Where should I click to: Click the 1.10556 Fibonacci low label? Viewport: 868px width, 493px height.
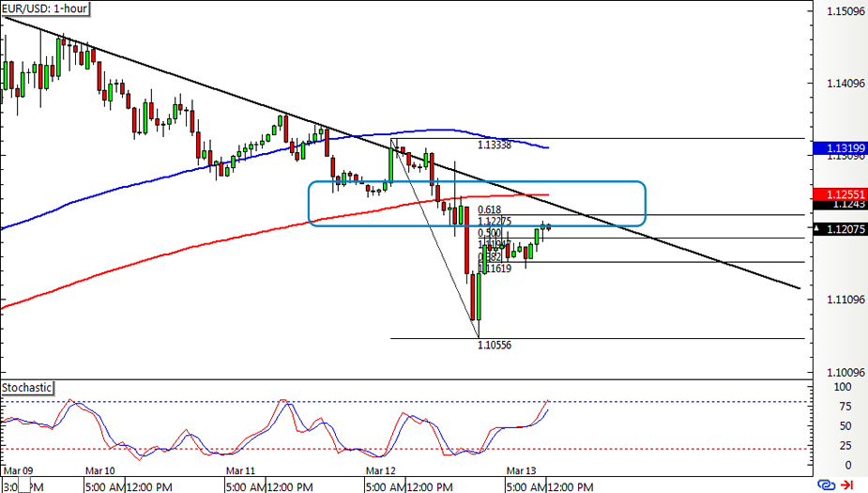click(x=495, y=346)
